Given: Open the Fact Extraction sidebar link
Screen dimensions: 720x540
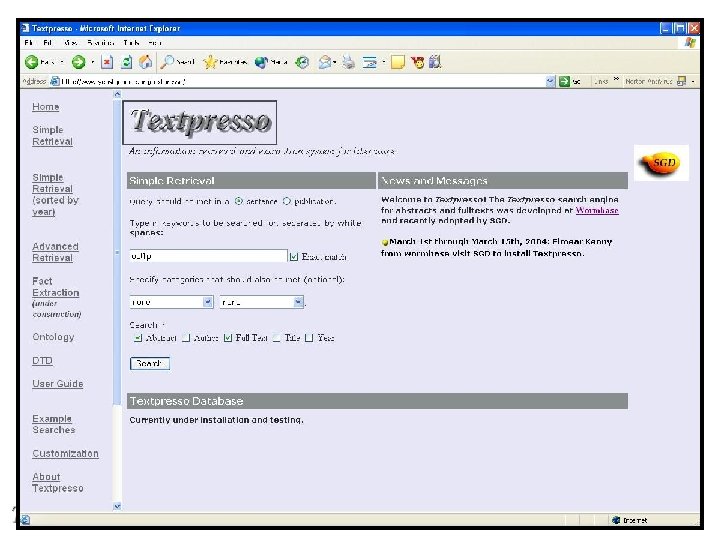Looking at the screenshot, I should (55, 287).
